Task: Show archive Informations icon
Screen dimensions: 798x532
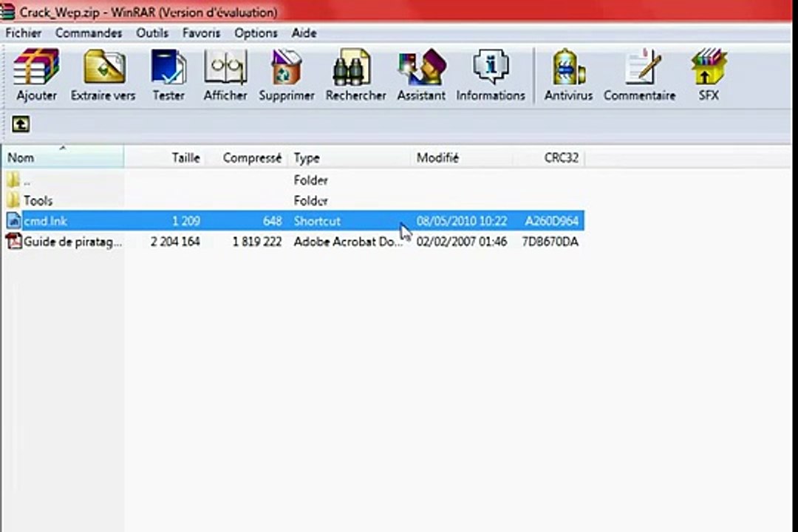Action: pyautogui.click(x=491, y=66)
